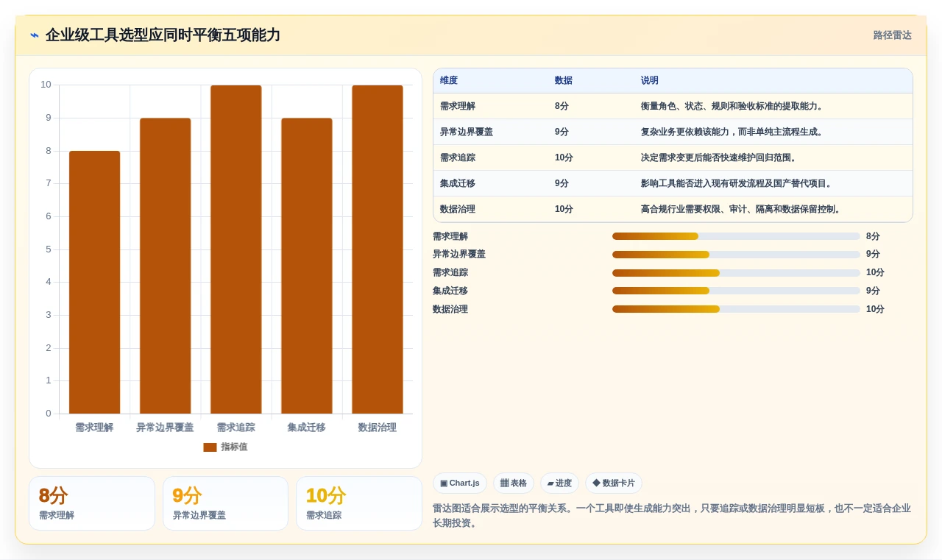The height and width of the screenshot is (560, 942).
Task: Open the 9分 异常边界覆盖 data card
Action: tap(226, 503)
